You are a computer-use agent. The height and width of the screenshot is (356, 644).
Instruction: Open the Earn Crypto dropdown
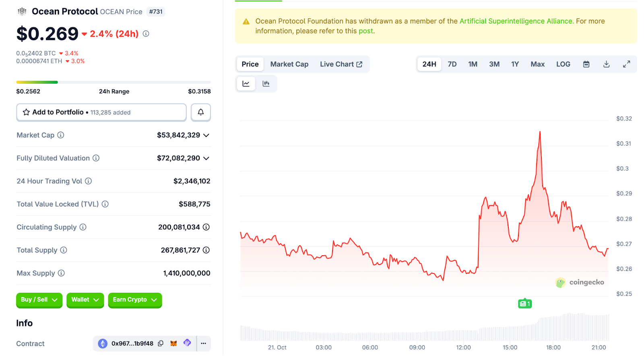tap(134, 300)
